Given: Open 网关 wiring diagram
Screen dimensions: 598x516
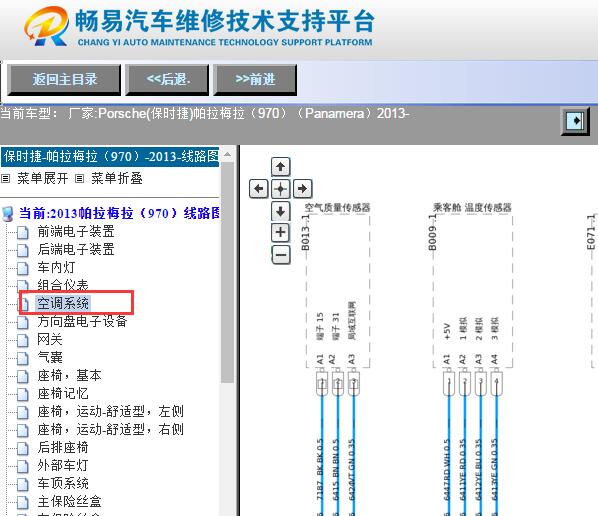Looking at the screenshot, I should (50, 339).
